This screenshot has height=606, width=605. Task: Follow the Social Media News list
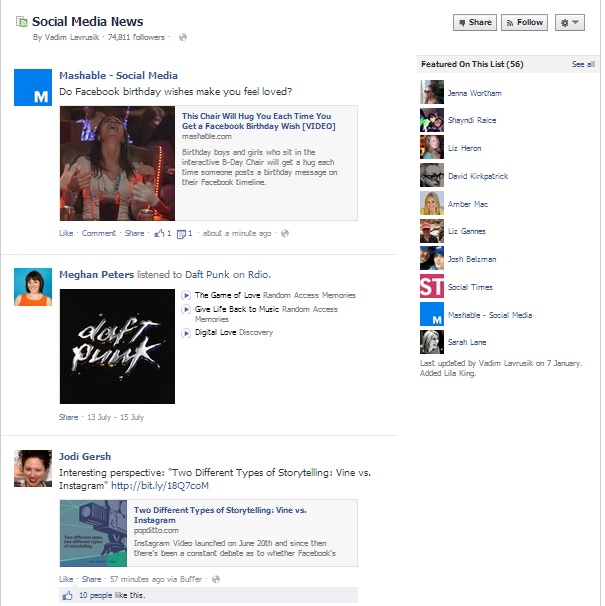(524, 22)
